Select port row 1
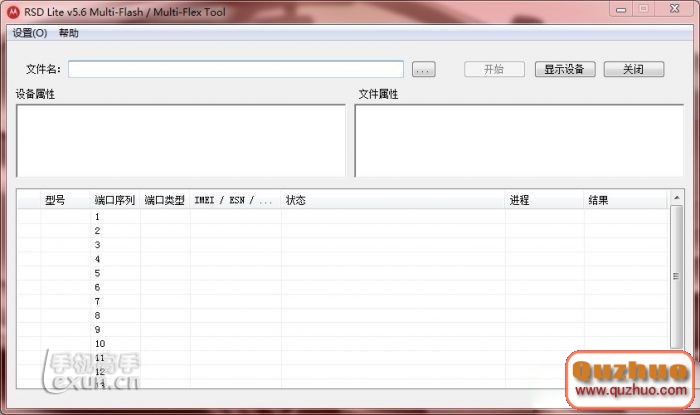Image resolution: width=700 pixels, height=415 pixels. 342,217
